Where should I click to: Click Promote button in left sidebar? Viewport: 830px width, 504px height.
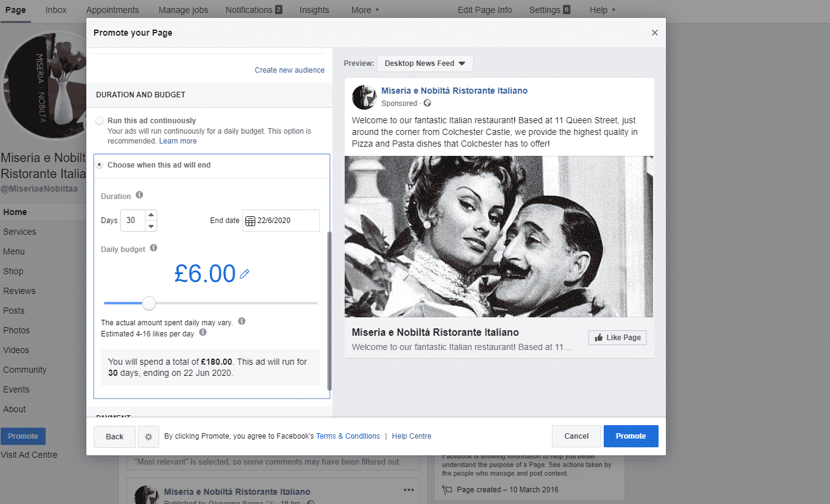[23, 436]
